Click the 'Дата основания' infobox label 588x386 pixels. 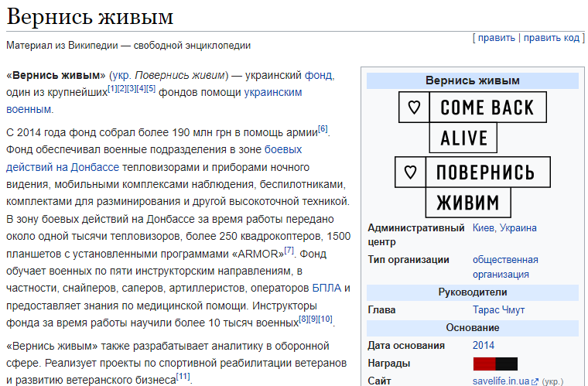406,346
